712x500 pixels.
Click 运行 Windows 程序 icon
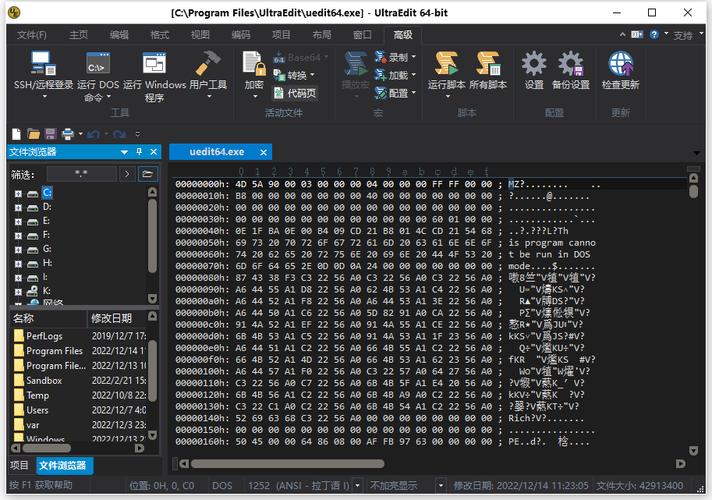pos(154,64)
